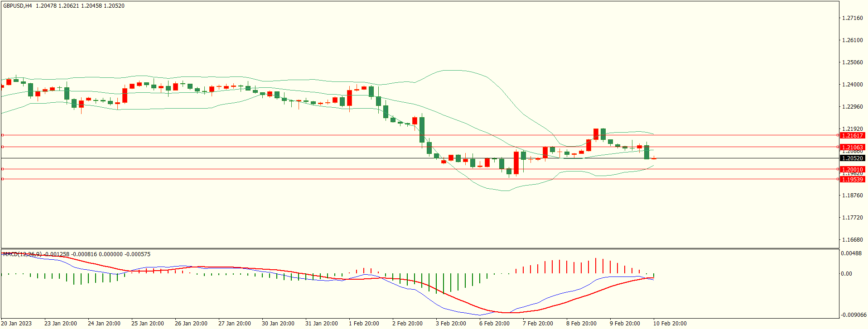Screen dimensions: 868x329
Task: Click the 25 Jan 20:00 time label
Action: [x=148, y=323]
